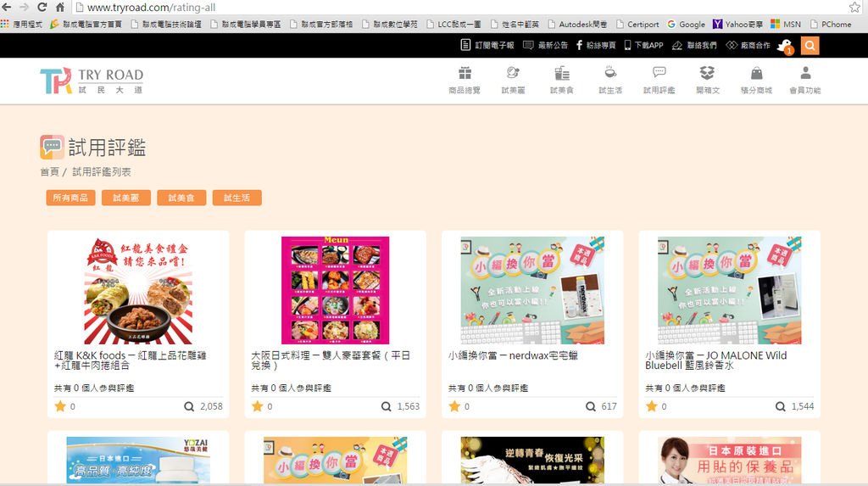Image resolution: width=868 pixels, height=486 pixels.
Task: Click title 大阪日式料理 雙人豪華套餐
Action: pos(331,360)
